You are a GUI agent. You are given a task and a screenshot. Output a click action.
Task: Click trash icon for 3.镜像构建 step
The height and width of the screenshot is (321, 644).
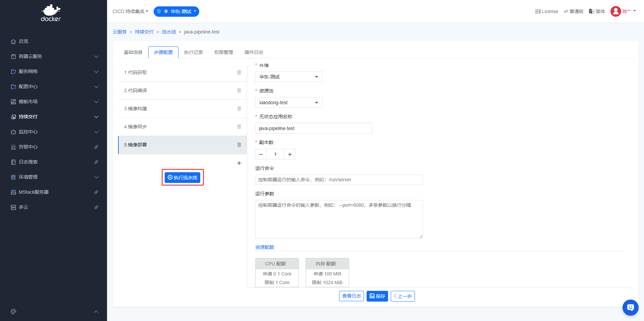pos(239,109)
